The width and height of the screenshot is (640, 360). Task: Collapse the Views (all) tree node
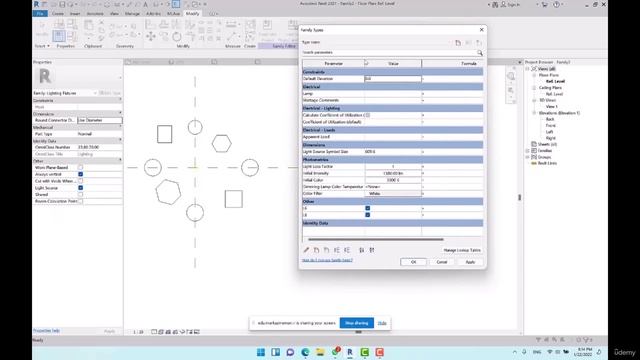[x=528, y=69]
